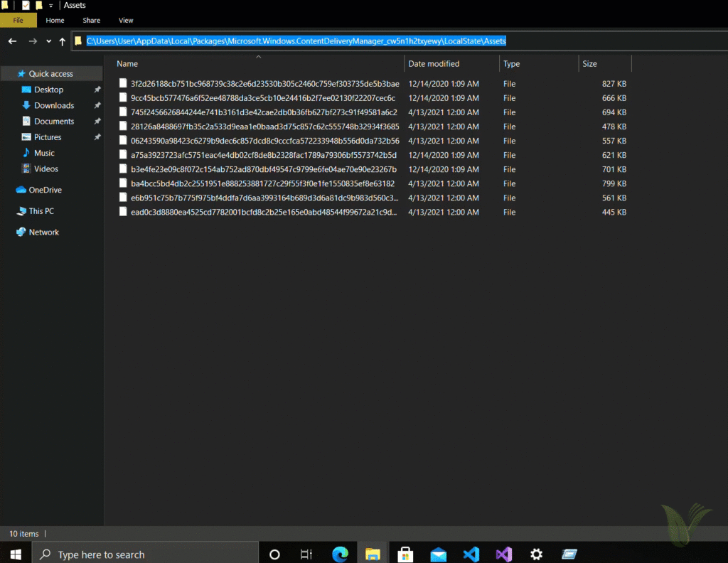
Task: Select file starting with e6b951c75b7b
Action: point(264,198)
